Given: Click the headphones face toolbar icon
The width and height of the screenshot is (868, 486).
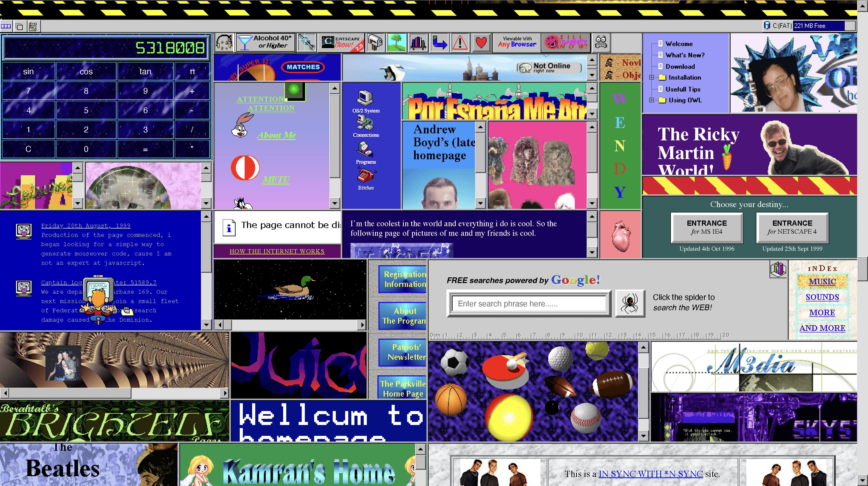Looking at the screenshot, I should click(224, 43).
